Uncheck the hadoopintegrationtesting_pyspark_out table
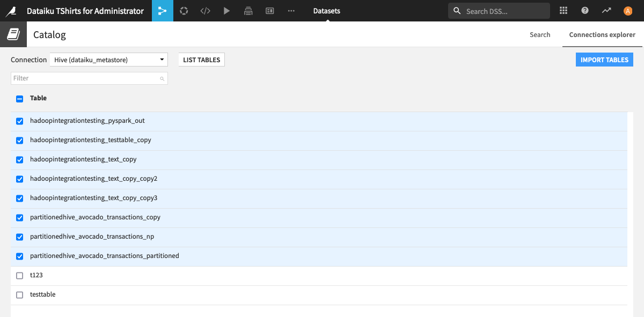Image resolution: width=644 pixels, height=317 pixels. [x=19, y=121]
